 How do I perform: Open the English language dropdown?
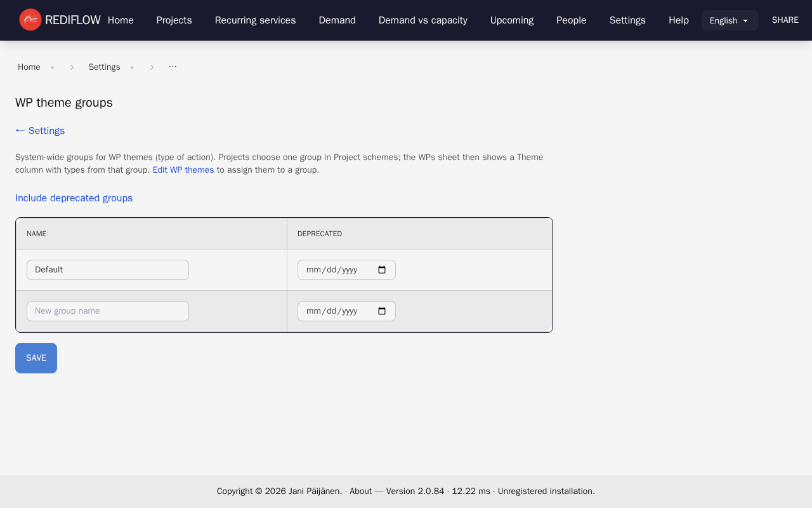(730, 20)
